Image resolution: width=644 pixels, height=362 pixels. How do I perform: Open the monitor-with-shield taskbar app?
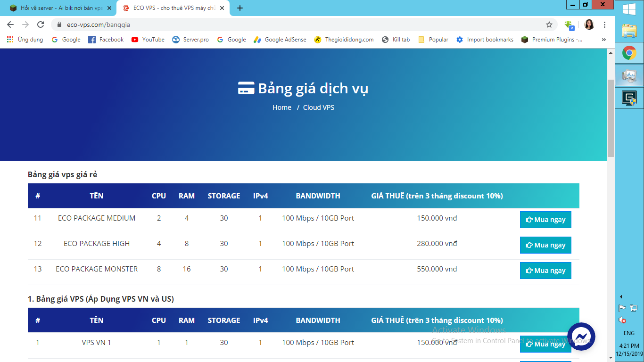click(x=629, y=98)
